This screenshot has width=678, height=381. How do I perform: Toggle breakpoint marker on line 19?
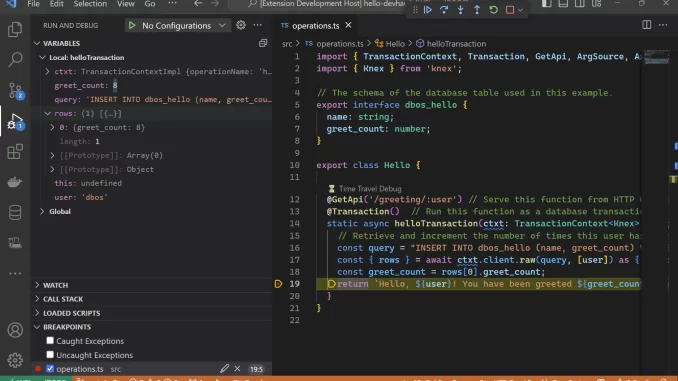tap(278, 284)
